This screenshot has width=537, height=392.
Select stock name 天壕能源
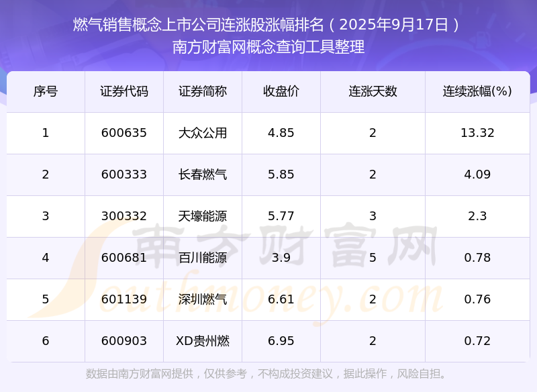(x=203, y=216)
